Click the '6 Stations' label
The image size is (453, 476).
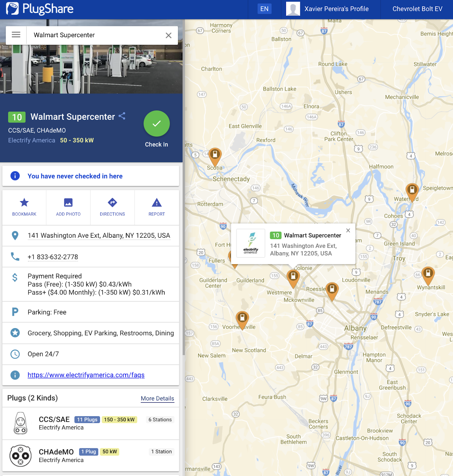pyautogui.click(x=160, y=419)
